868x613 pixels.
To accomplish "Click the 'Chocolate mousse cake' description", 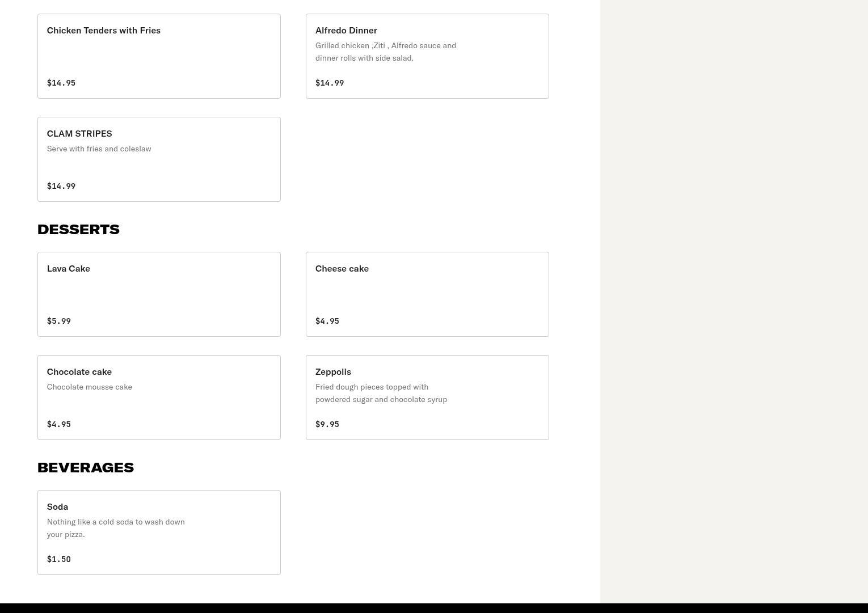I will [x=90, y=387].
